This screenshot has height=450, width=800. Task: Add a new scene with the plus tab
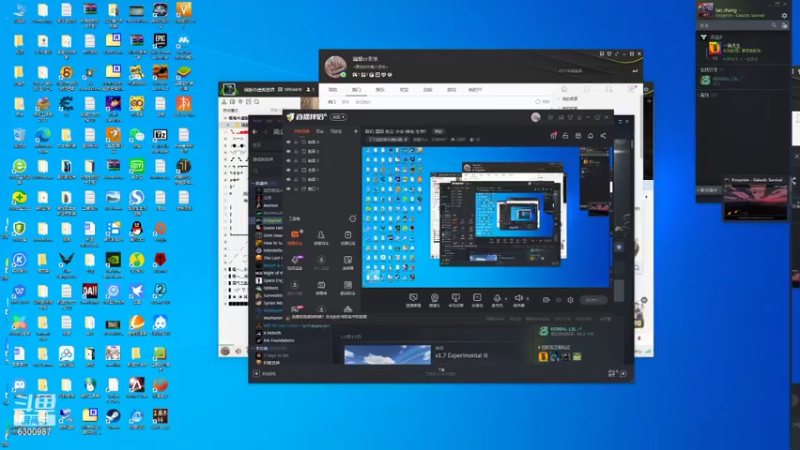point(356,131)
